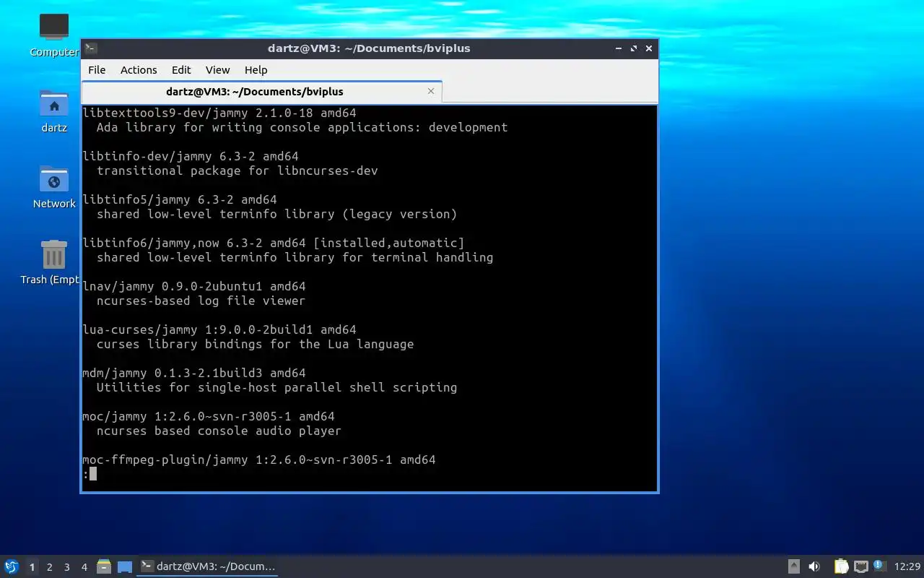Screen dimensions: 924x578
Task: Launch the file manager from panel
Action: coord(104,566)
